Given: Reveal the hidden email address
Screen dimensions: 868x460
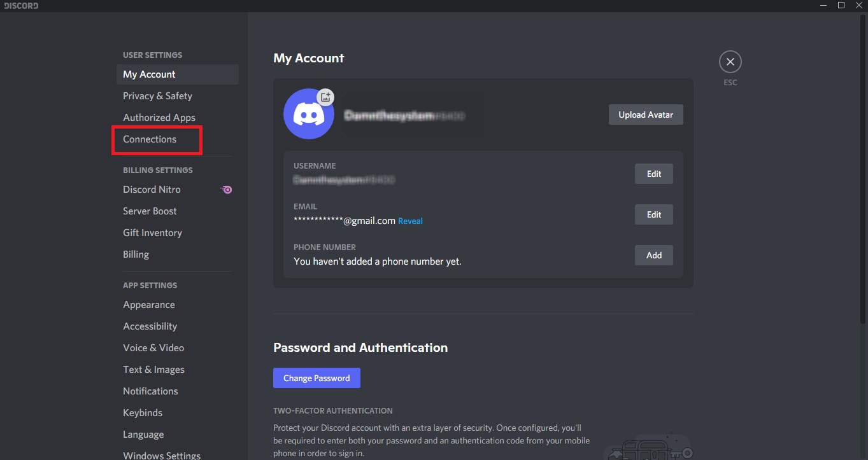Looking at the screenshot, I should (409, 221).
